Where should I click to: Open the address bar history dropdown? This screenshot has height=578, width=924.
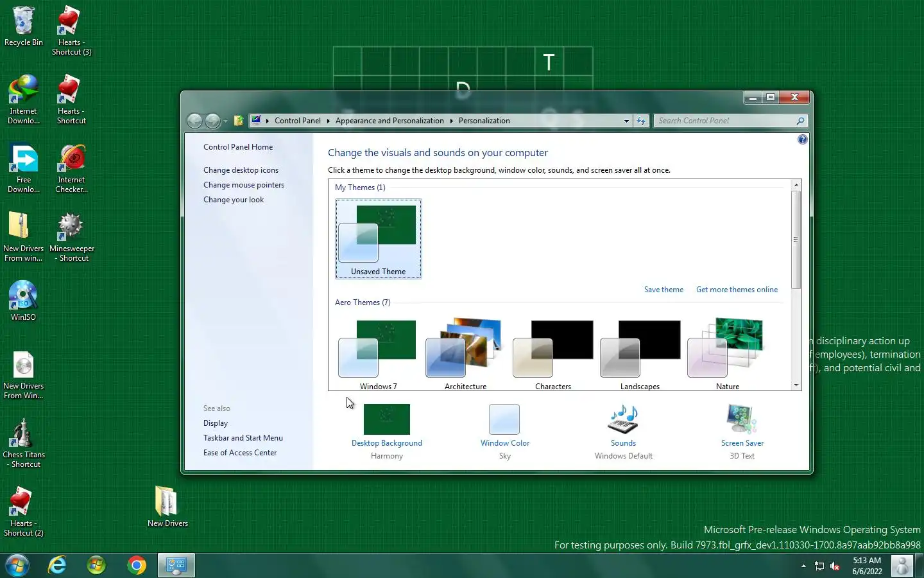[627, 121]
